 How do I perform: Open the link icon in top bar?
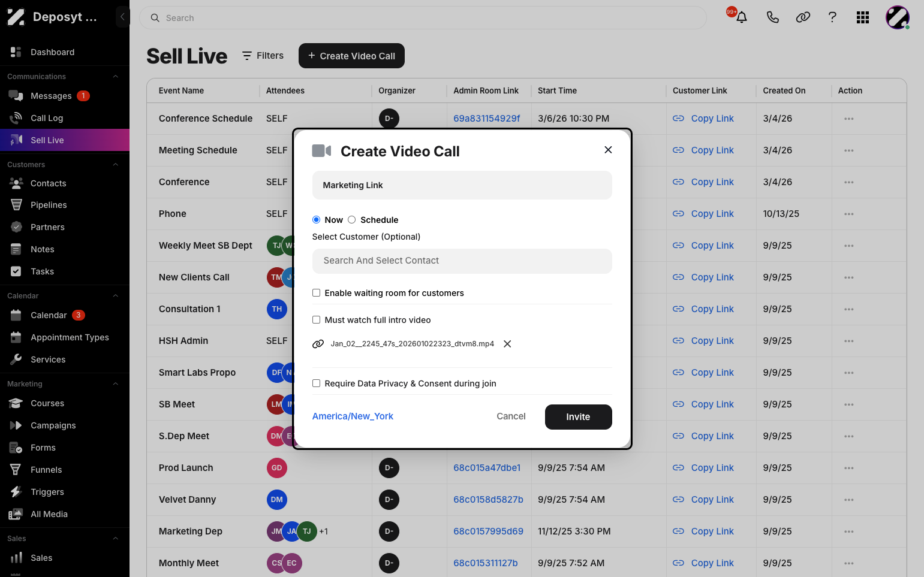pos(803,17)
